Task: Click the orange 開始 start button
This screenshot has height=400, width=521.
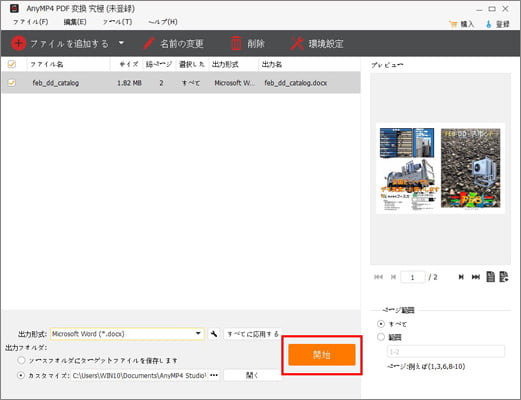Action: pos(322,355)
